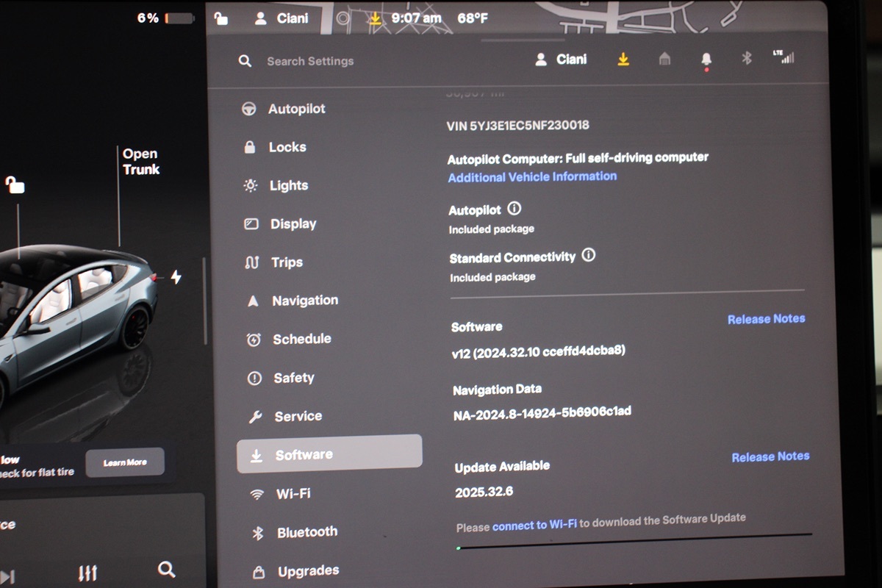The height and width of the screenshot is (588, 882).
Task: Tap the media search magnifier icon
Action: tap(167, 569)
